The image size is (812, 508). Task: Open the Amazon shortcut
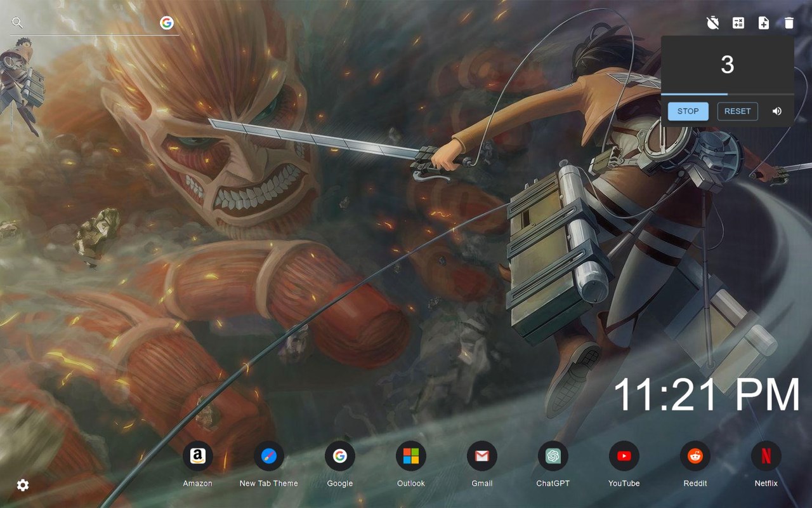pos(198,465)
